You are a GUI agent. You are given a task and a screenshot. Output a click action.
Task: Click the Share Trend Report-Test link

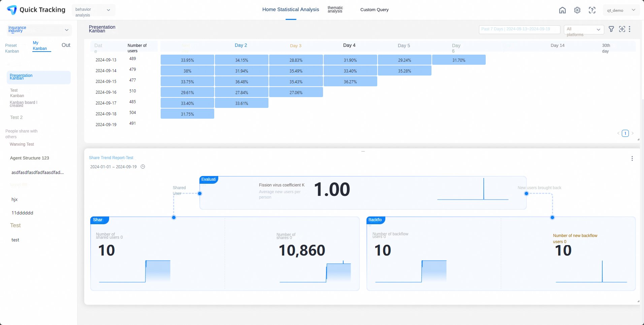tap(111, 158)
